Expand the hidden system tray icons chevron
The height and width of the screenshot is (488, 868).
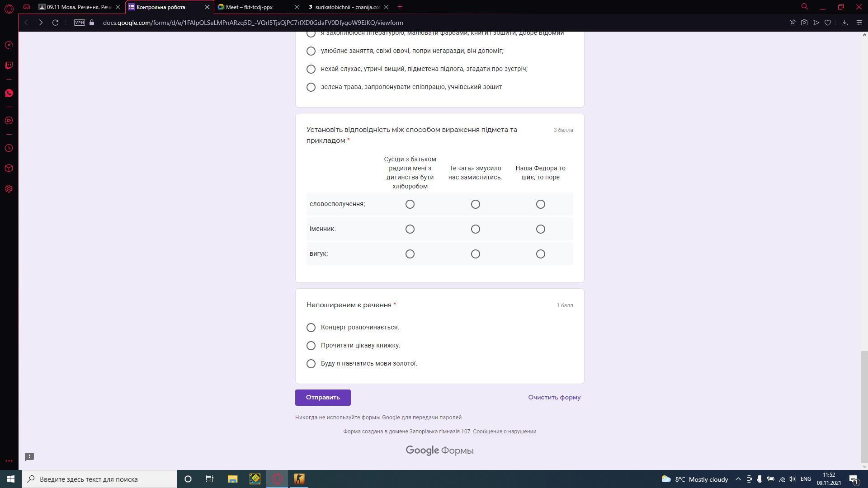tap(738, 479)
